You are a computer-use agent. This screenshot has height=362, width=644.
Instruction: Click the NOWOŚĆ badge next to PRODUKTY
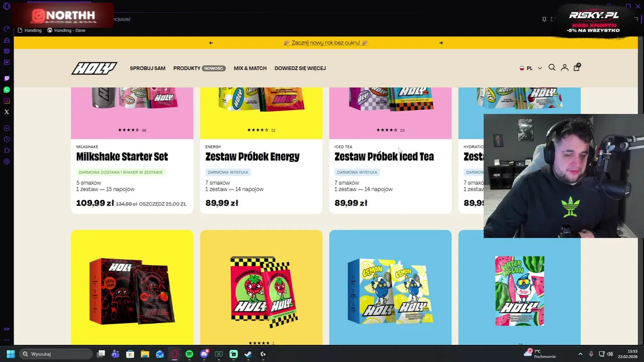[x=214, y=68]
